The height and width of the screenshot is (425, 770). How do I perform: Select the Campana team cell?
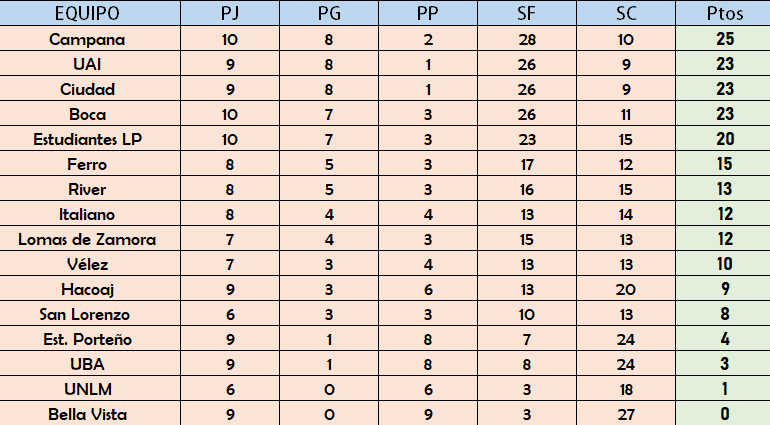coord(90,38)
